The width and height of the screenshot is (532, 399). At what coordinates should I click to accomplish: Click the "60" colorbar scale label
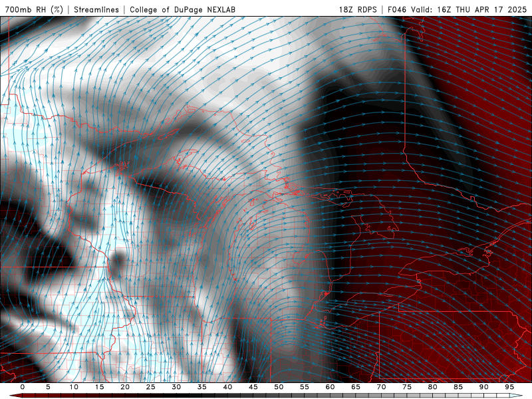click(330, 387)
